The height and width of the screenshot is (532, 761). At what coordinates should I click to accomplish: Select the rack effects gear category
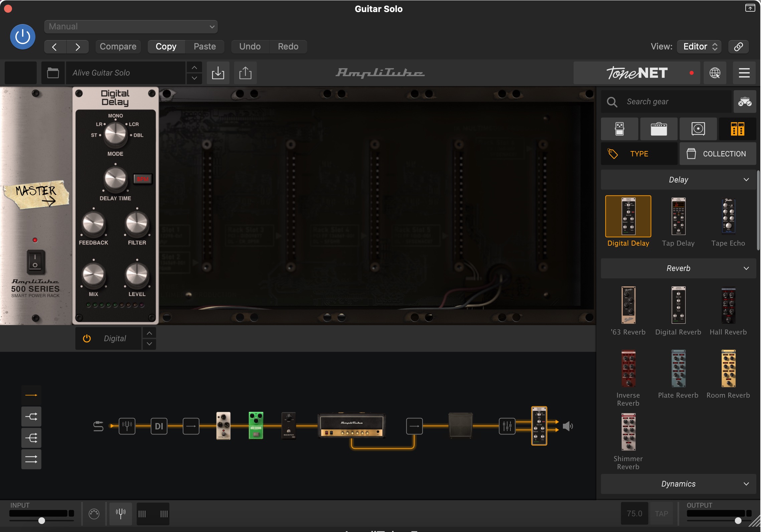pyautogui.click(x=737, y=129)
